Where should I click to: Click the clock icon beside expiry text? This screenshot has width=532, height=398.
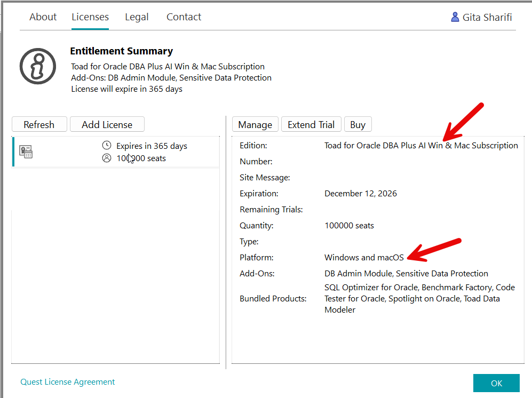point(107,146)
